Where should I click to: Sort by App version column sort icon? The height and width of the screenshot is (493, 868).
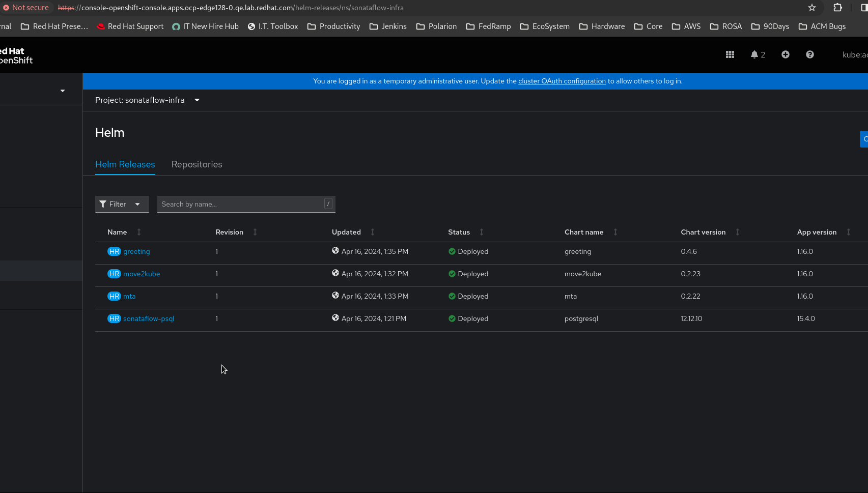pos(849,232)
